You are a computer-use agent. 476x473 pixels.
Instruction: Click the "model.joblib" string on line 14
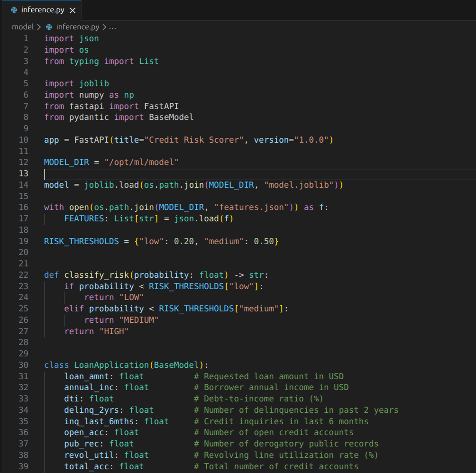point(299,185)
